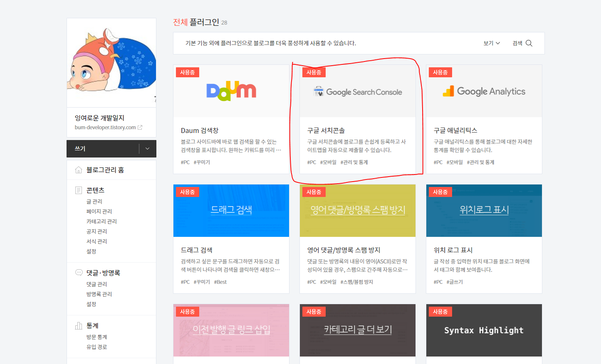Click 사용중 badge on 구글 애널리틱스 card

coord(440,72)
